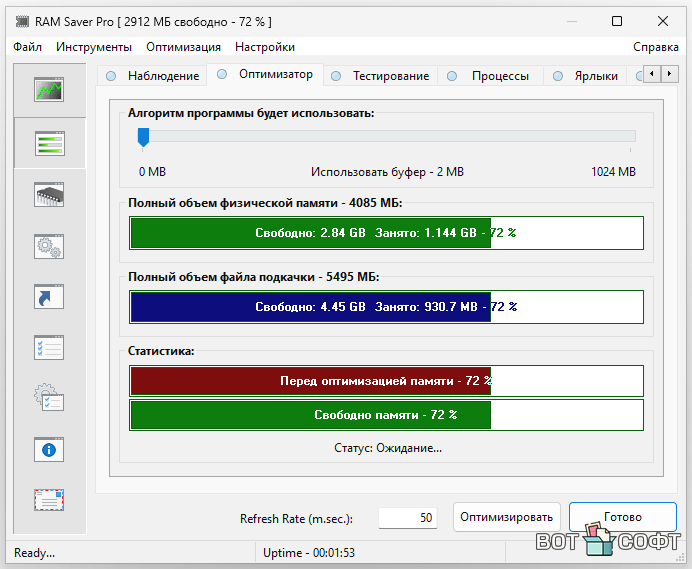Switch to the Оптимизатор tab

tap(265, 74)
